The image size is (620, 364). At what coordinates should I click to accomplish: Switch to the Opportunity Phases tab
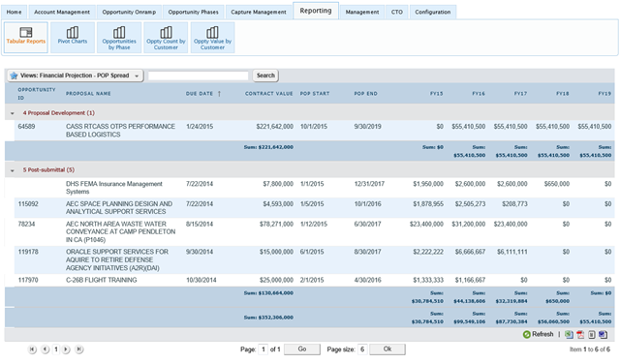pyautogui.click(x=193, y=12)
